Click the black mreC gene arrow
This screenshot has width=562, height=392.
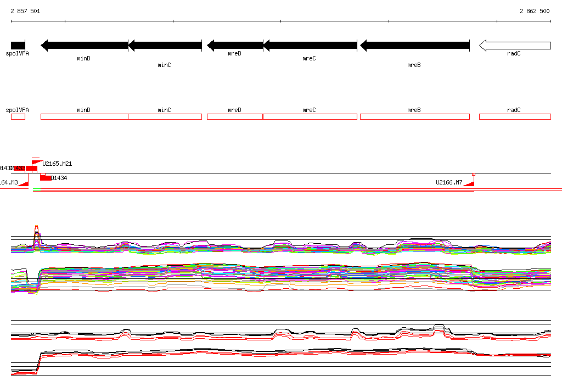tap(310, 46)
